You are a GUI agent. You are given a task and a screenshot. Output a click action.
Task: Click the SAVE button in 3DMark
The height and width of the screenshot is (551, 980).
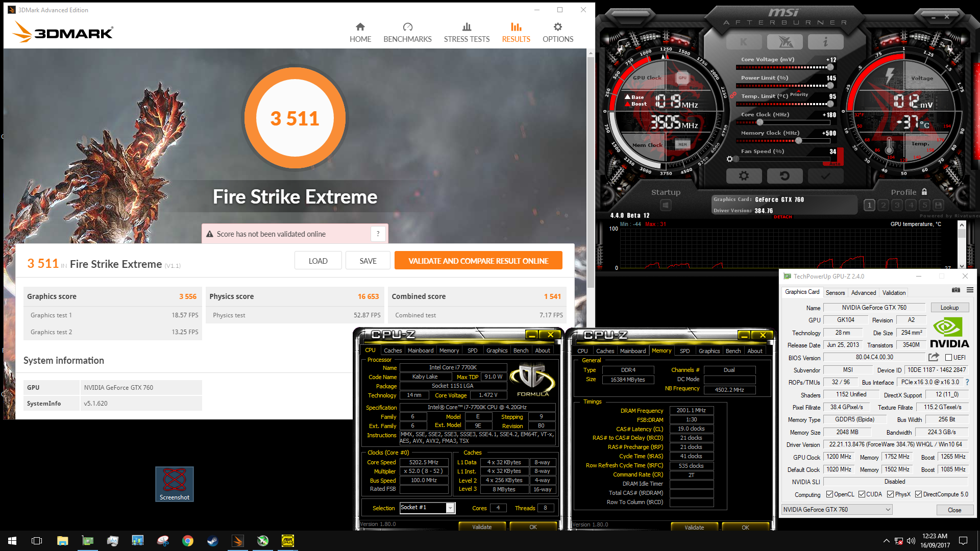[368, 261]
